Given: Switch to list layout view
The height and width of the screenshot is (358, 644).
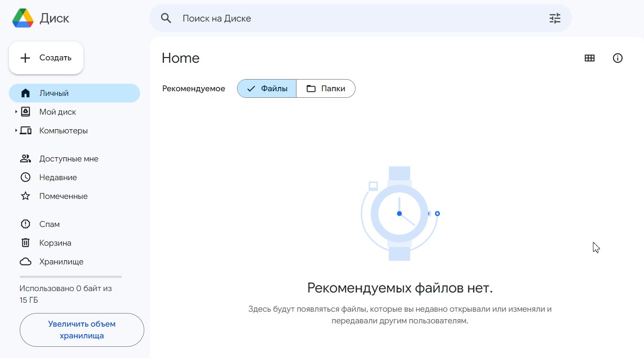Looking at the screenshot, I should [x=589, y=58].
